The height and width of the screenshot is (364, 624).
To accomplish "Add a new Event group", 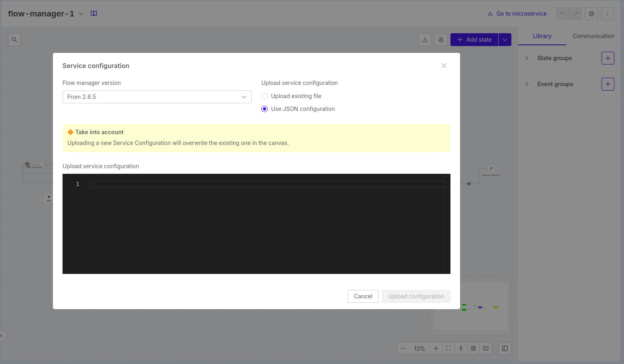I will pyautogui.click(x=608, y=84).
